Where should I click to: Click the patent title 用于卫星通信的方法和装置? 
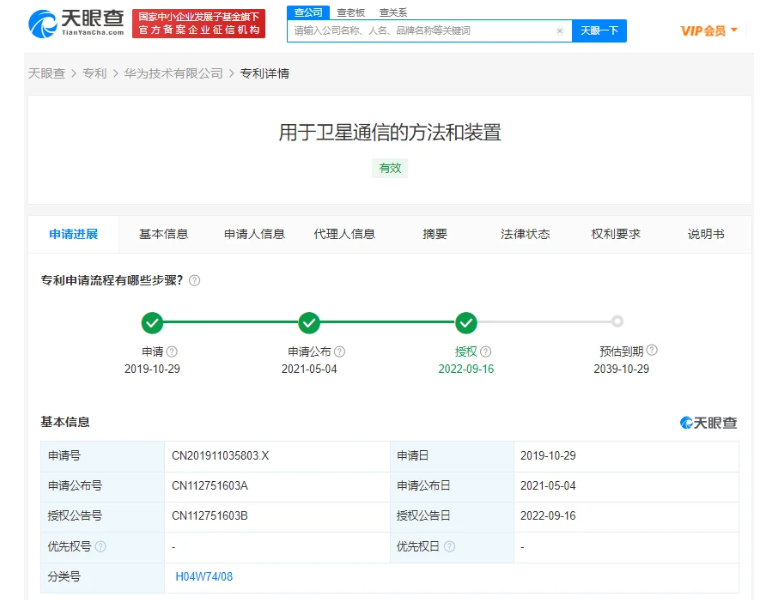(390, 132)
